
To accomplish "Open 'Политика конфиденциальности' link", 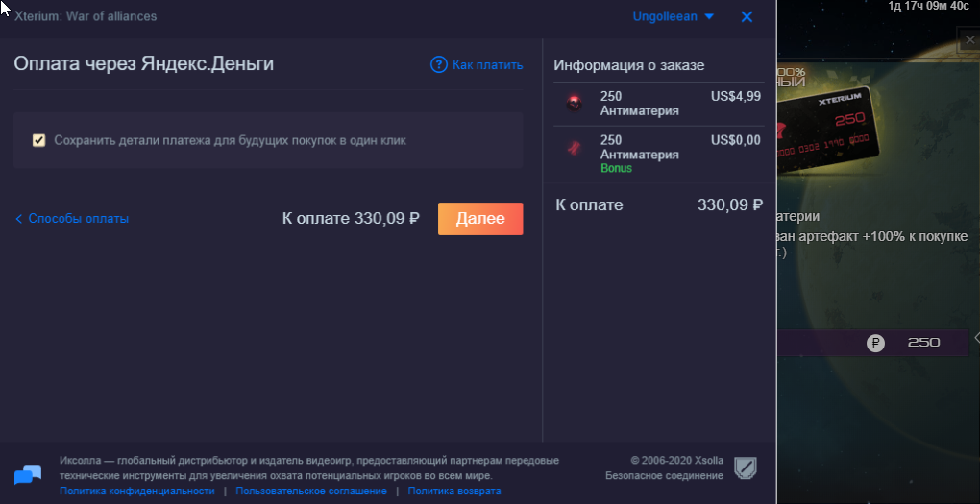I will coord(136,491).
